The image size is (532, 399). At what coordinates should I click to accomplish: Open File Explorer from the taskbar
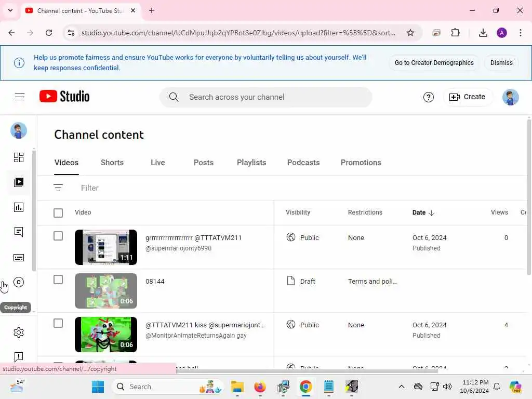click(237, 387)
